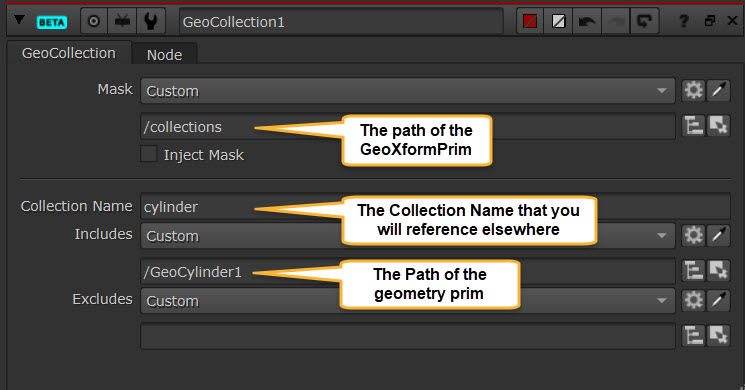Select the GeoCollection tab
This screenshot has width=745, height=390.
pyautogui.click(x=69, y=53)
